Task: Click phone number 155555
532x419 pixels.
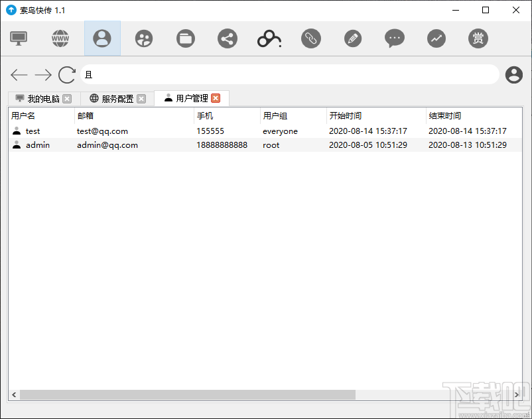Action: tap(210, 131)
